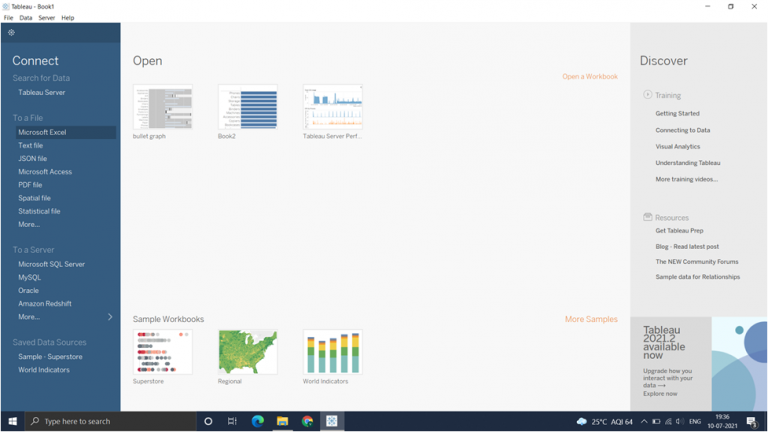This screenshot has height=432, width=768.
Task: Click More training videos link
Action: [687, 179]
